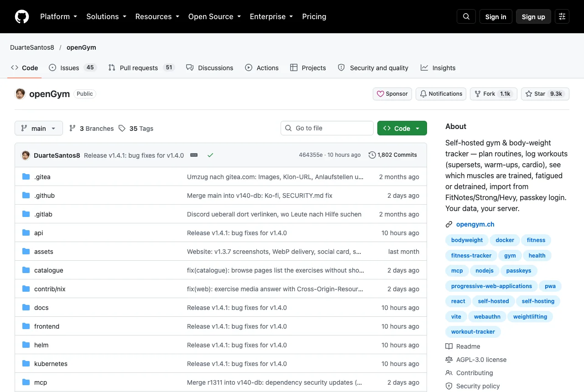Open appearance settings icon beside Sign up
Screen dimensions: 584x392
point(562,16)
